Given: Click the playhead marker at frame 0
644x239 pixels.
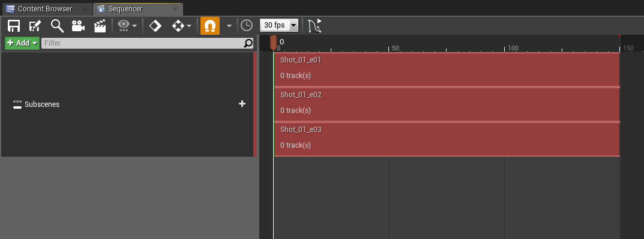Looking at the screenshot, I should [273, 43].
